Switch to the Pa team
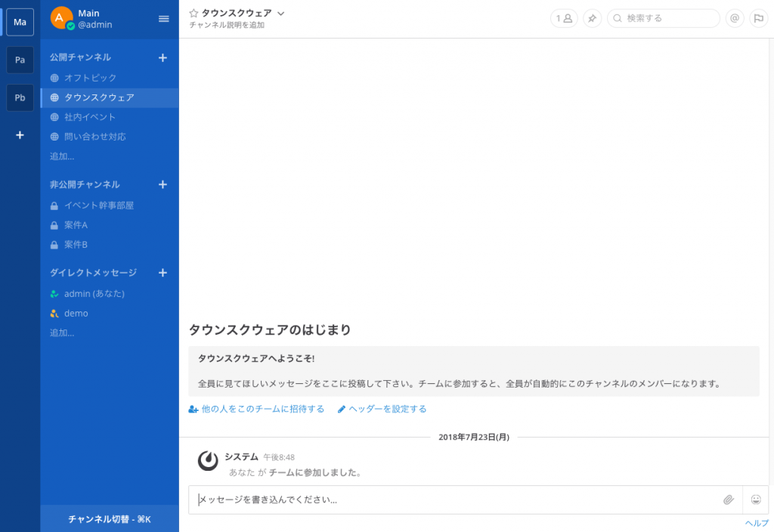 pyautogui.click(x=20, y=60)
